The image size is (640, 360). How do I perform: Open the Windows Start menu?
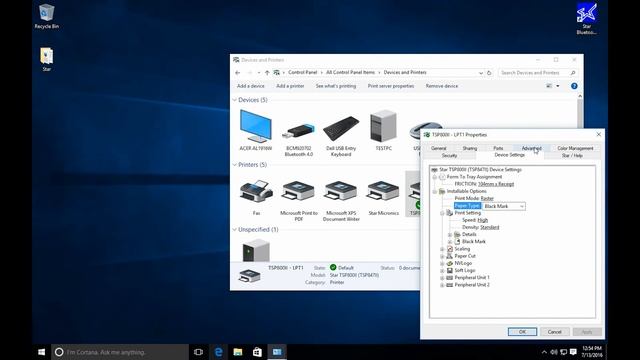(41, 352)
